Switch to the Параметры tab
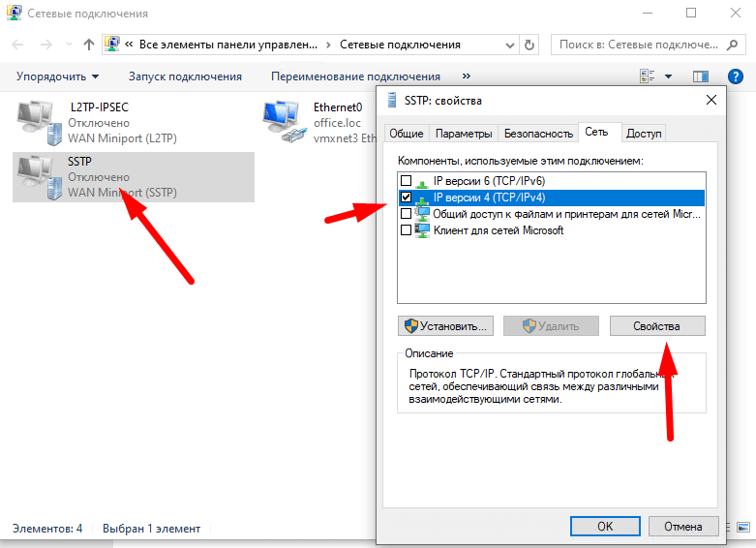The image size is (756, 548). (x=464, y=134)
